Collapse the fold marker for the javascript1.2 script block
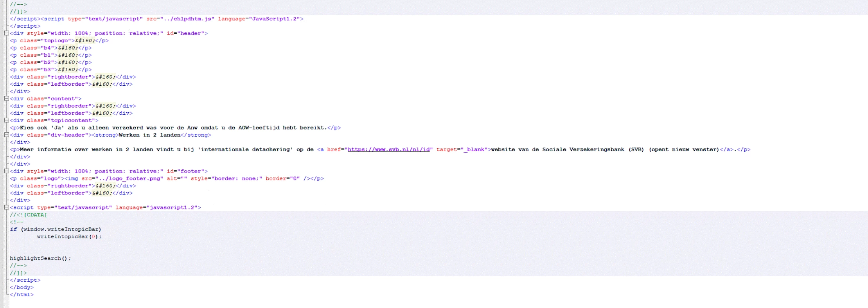 (x=6, y=207)
